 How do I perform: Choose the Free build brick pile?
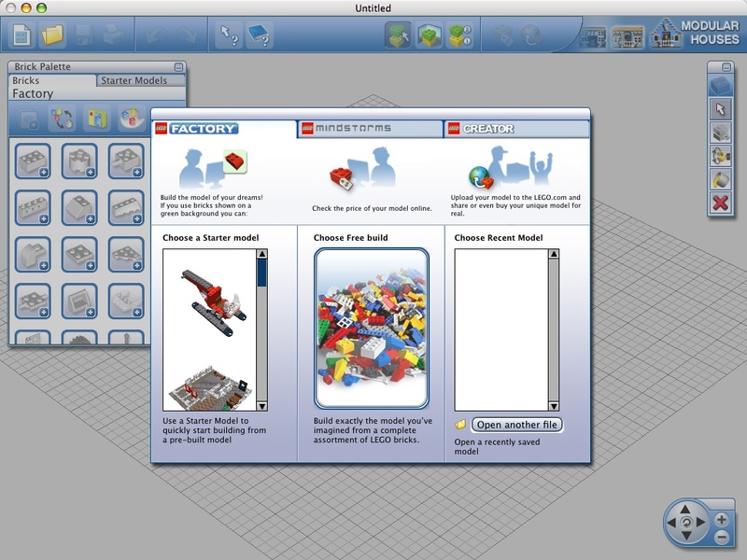pyautogui.click(x=372, y=329)
